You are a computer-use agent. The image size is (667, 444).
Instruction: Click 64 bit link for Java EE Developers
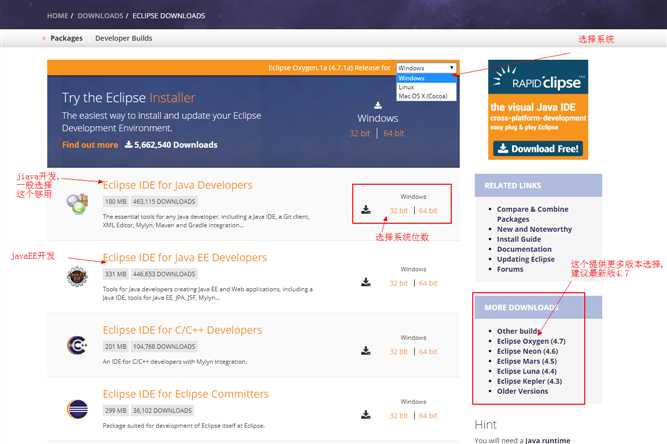coord(428,283)
